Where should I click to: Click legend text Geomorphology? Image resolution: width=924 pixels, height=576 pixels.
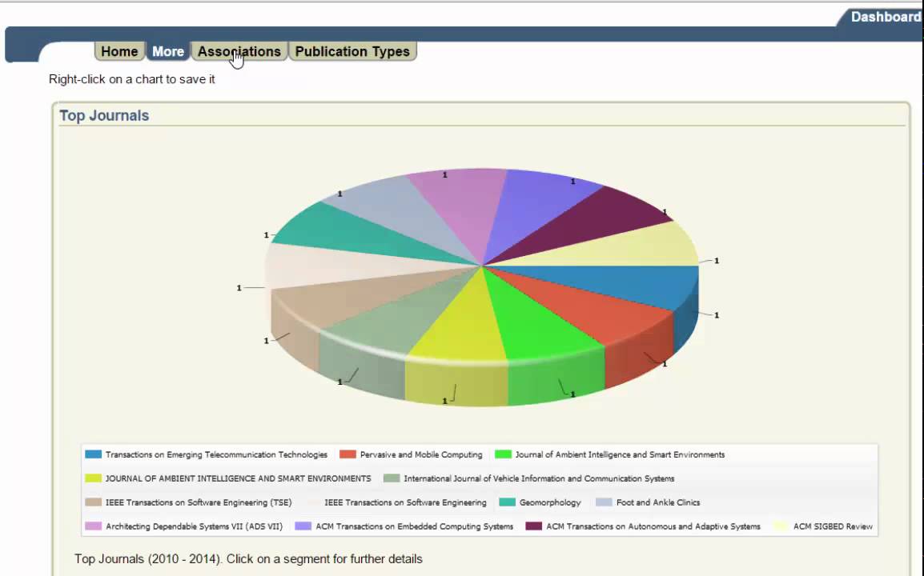coord(550,502)
